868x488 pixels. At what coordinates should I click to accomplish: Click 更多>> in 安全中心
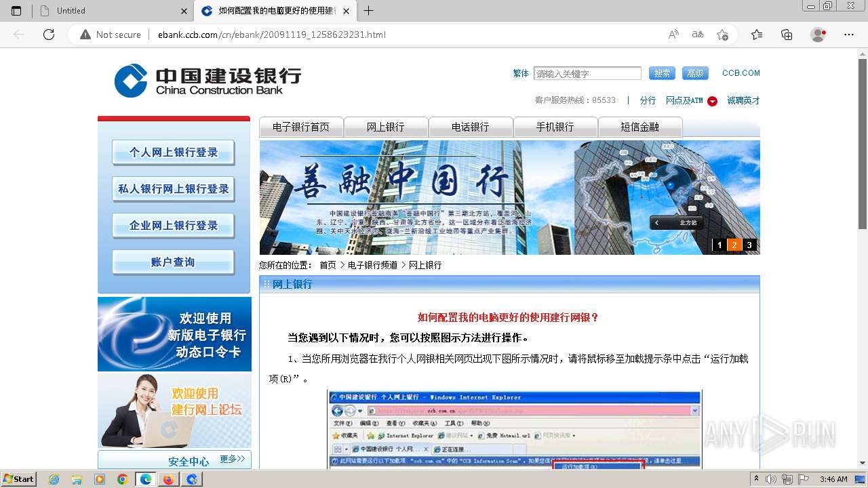[233, 459]
